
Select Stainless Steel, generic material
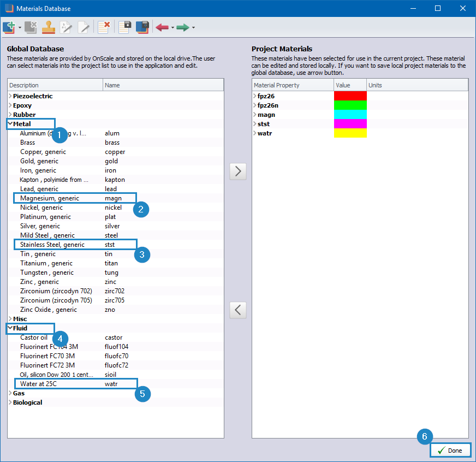(x=116, y=245)
